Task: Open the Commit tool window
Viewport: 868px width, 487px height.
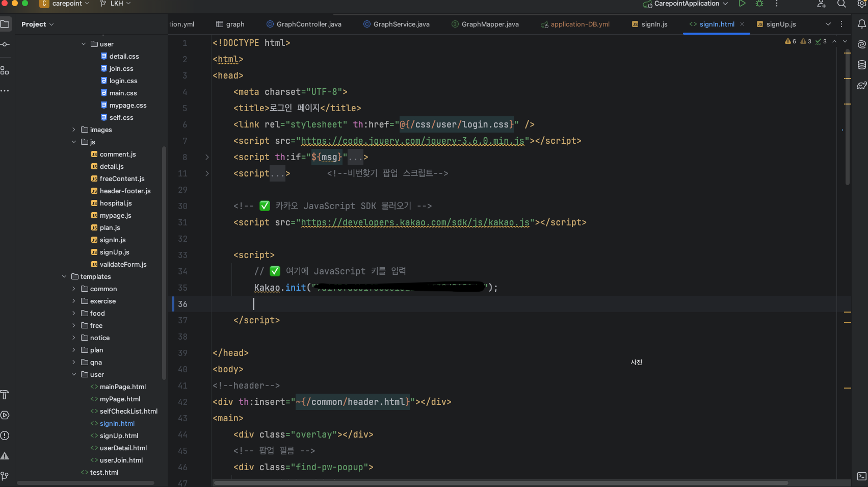Action: point(5,44)
